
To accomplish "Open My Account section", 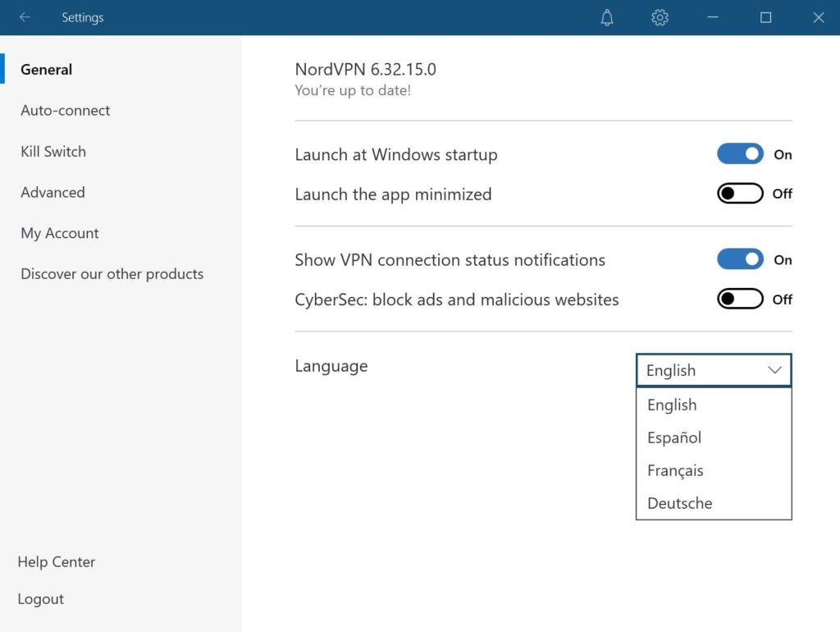I will [x=59, y=233].
